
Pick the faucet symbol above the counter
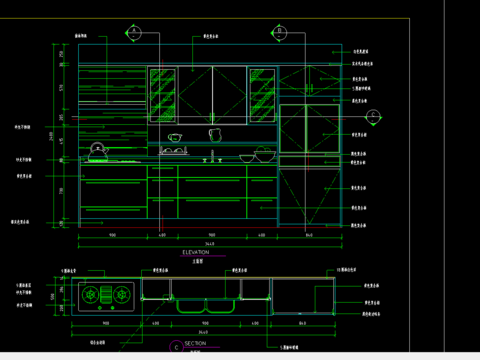(212, 156)
